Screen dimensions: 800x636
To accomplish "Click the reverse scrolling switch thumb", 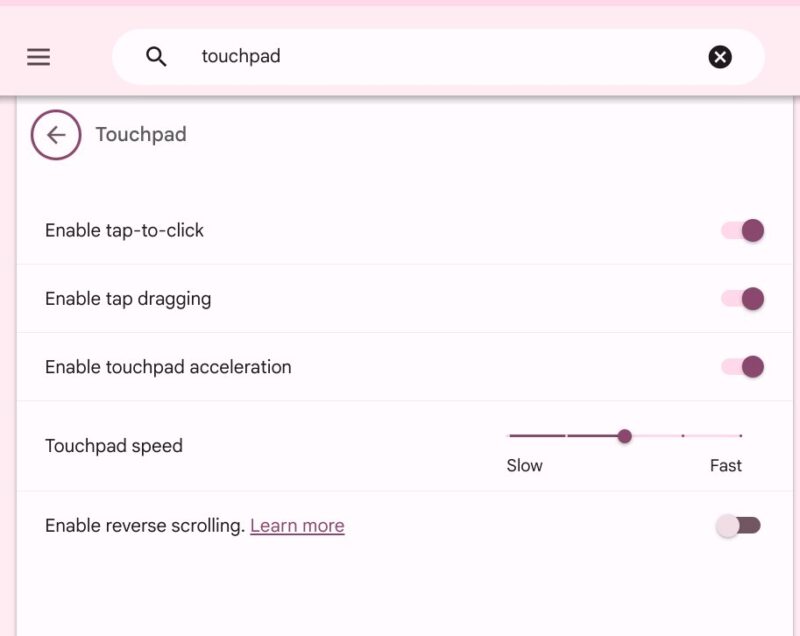I will point(726,524).
